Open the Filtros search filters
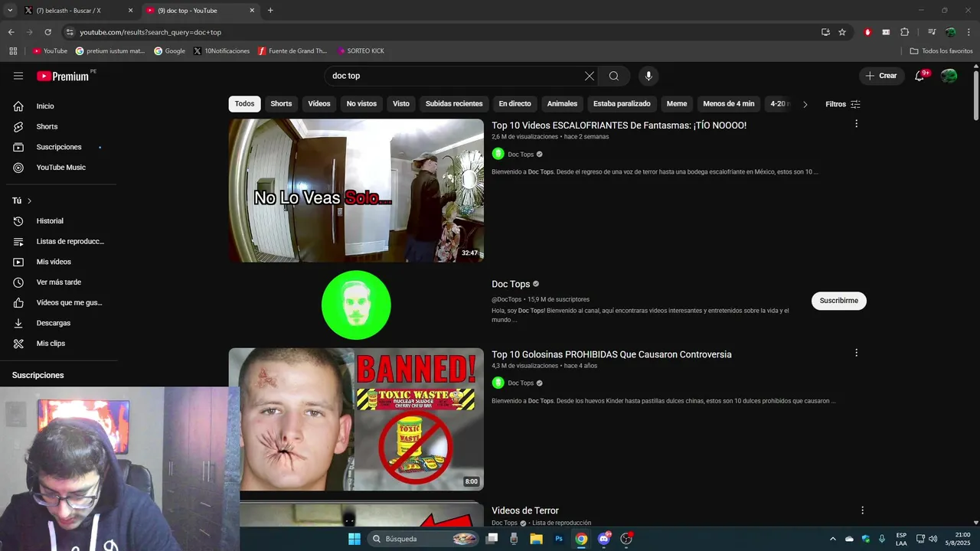 coord(843,104)
